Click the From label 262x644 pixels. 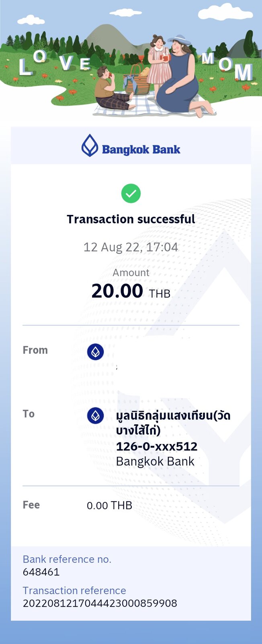[35, 350]
